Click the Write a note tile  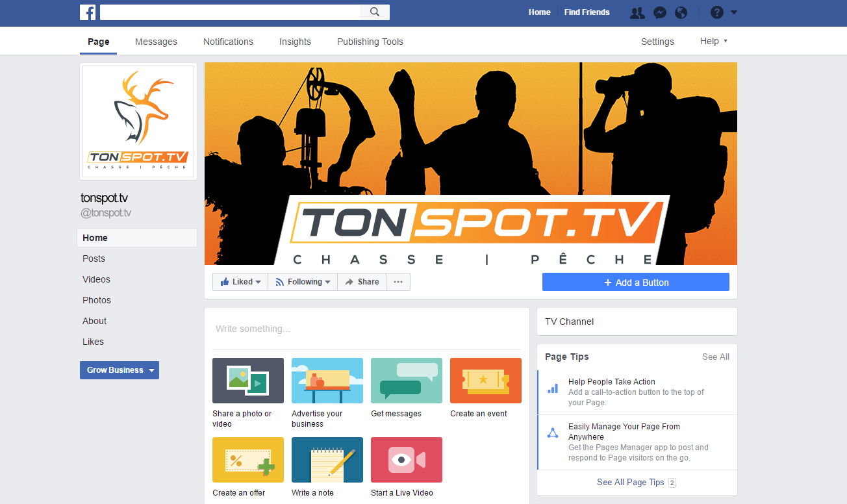pyautogui.click(x=327, y=467)
